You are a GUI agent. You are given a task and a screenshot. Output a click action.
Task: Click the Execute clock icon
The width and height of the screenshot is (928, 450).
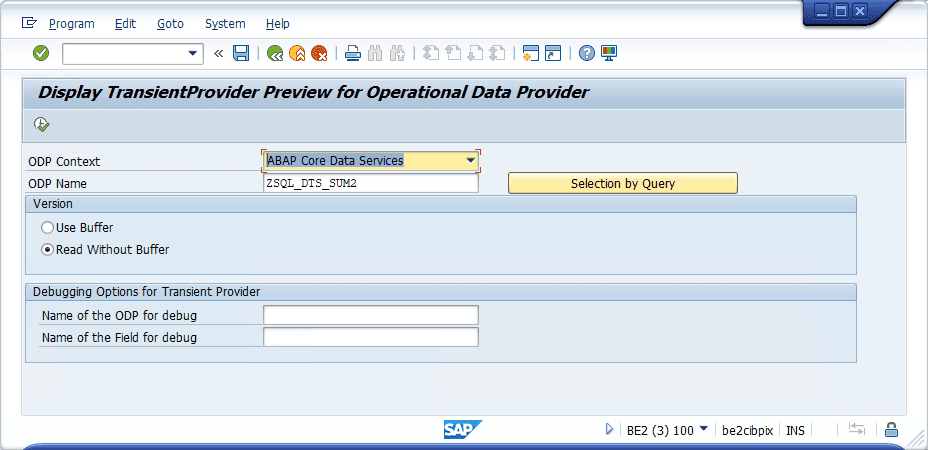tap(41, 124)
